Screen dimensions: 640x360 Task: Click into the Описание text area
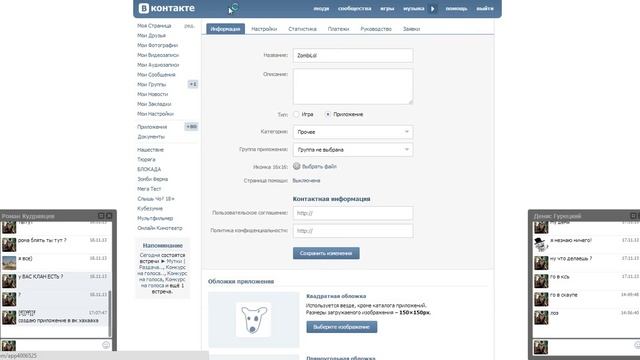tap(353, 87)
